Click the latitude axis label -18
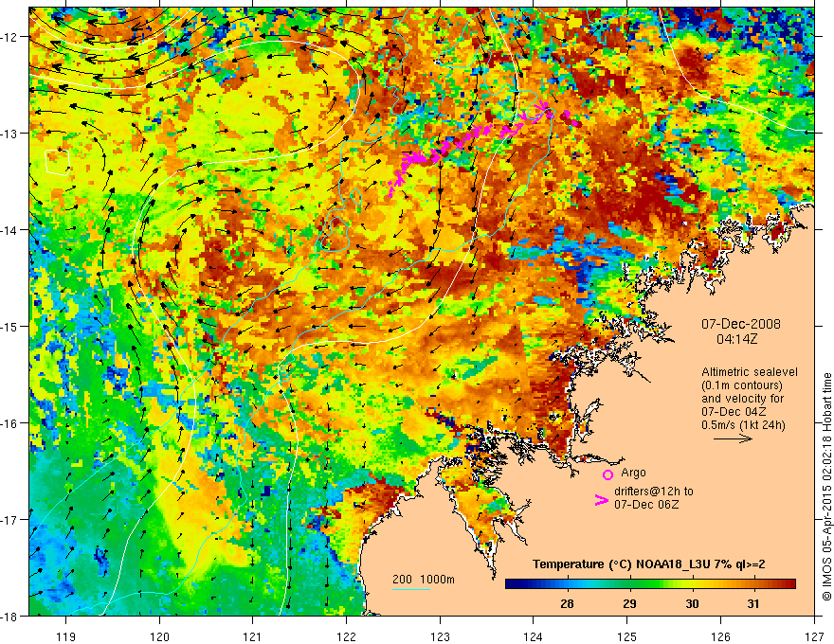Viewport: 834px width, 644px height. pyautogui.click(x=10, y=616)
